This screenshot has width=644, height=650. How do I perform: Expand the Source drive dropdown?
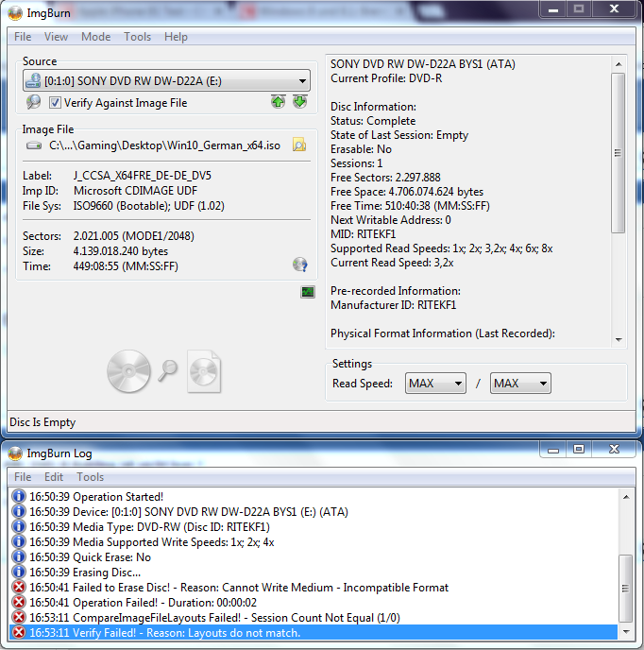[302, 81]
